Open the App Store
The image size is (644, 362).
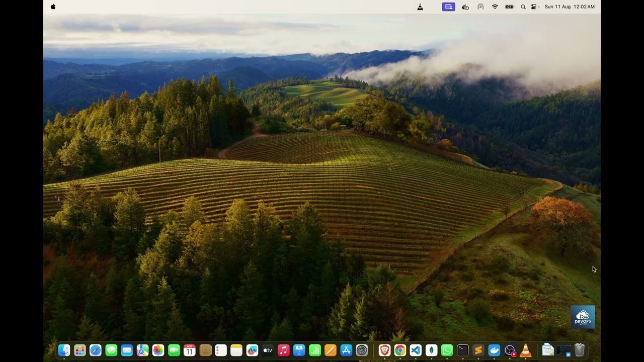tap(346, 350)
